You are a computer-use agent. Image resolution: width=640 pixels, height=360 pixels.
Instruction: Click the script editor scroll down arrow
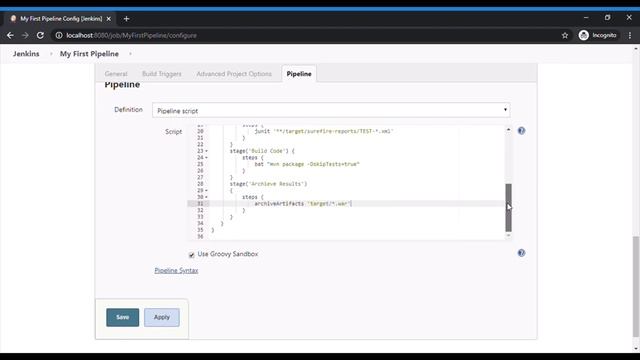click(508, 235)
